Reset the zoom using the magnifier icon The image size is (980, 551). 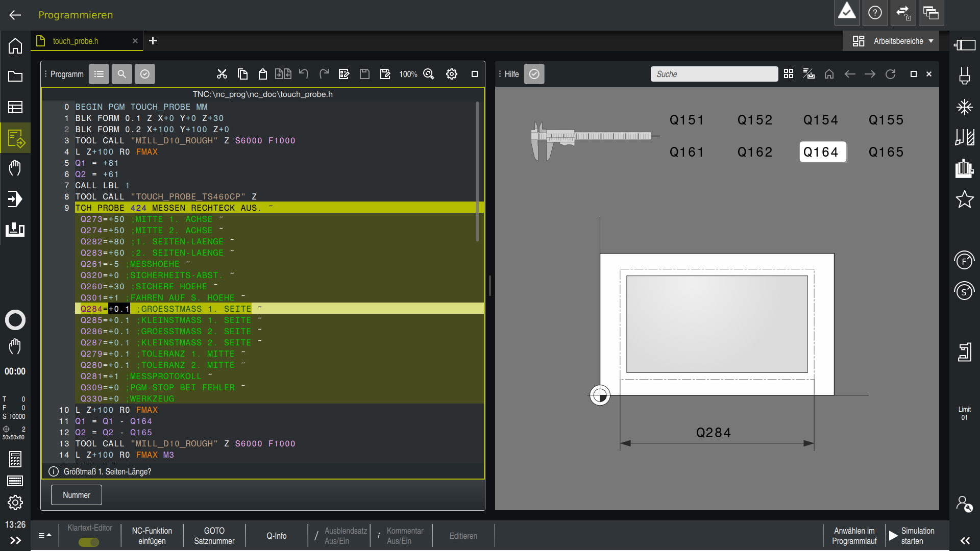tap(429, 74)
